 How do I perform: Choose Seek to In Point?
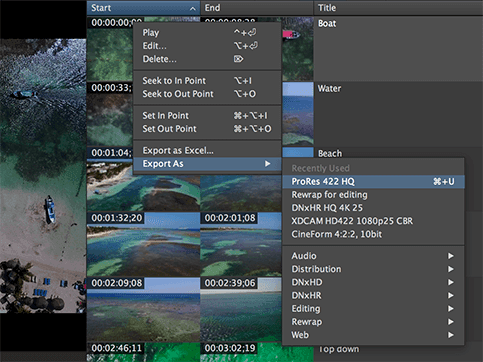pos(207,81)
